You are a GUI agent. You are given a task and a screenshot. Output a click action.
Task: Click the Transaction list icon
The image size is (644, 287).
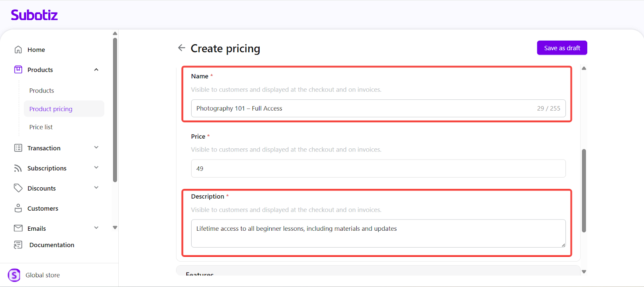click(x=18, y=148)
